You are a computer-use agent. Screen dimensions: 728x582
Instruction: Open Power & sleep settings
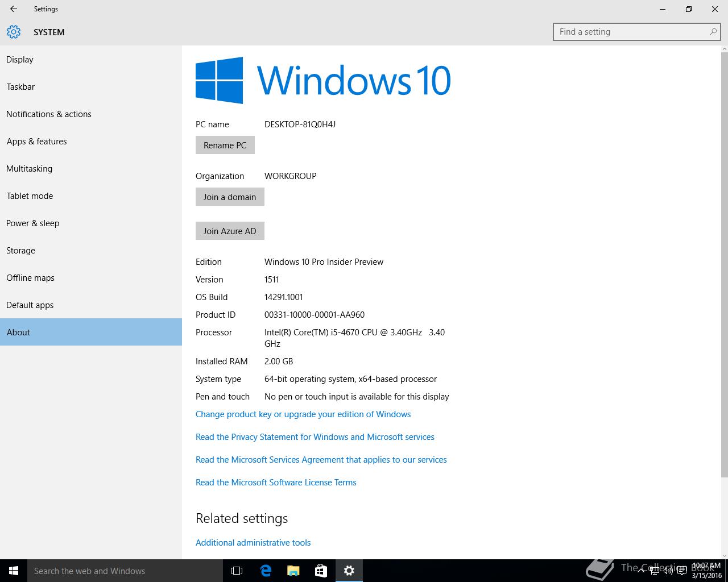91,223
